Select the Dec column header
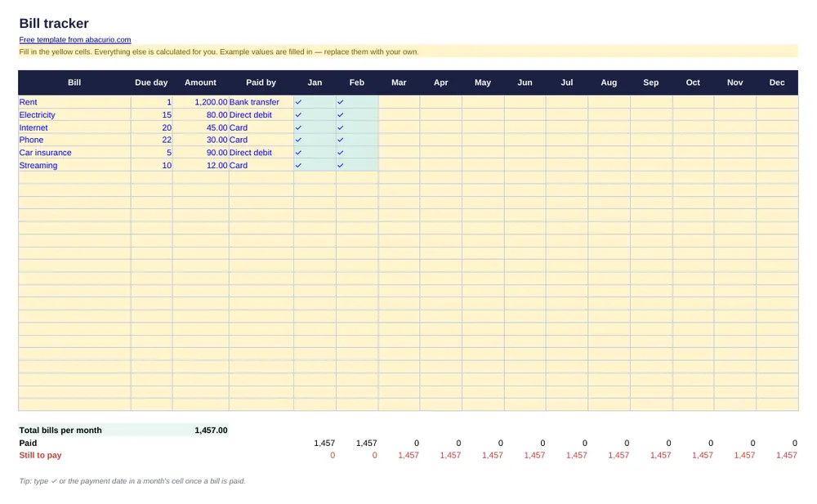 coord(777,83)
